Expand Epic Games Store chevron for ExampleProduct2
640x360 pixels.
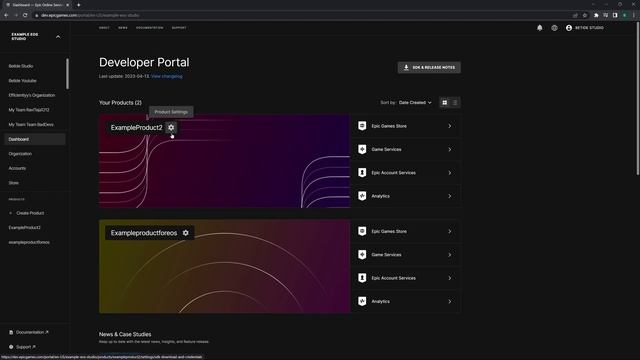[450, 126]
